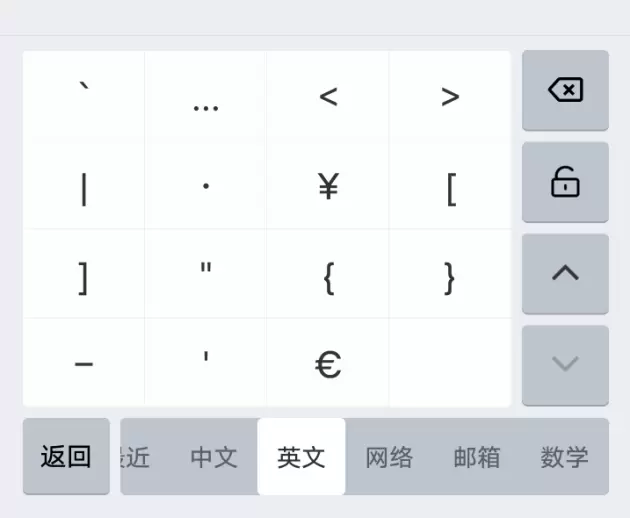630x518 pixels.
Task: Open the 网络 symbols tab
Action: pos(389,457)
